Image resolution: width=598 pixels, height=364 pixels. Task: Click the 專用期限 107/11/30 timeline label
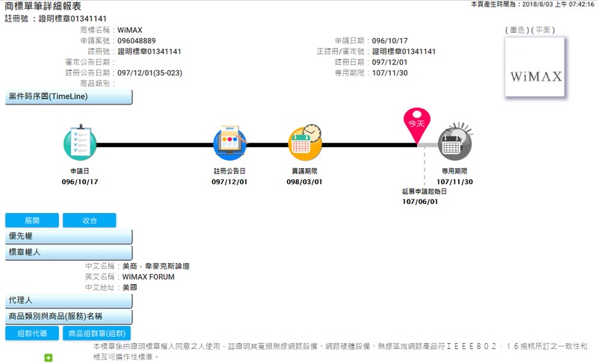(x=454, y=176)
